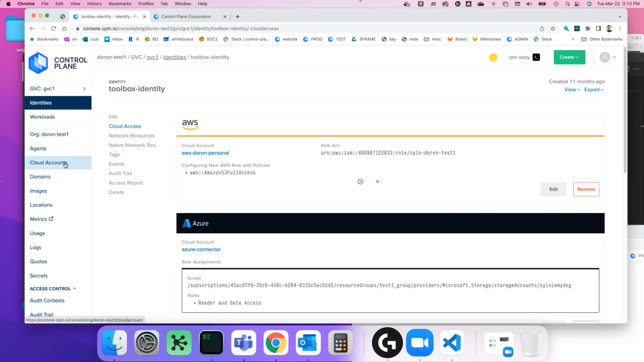Launch Visual Studio Code from the dock
Image resolution: width=644 pixels, height=362 pixels.
pos(452,343)
